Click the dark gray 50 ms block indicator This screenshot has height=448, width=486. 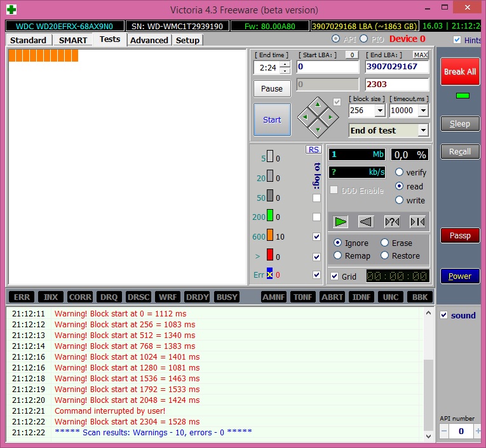270,196
